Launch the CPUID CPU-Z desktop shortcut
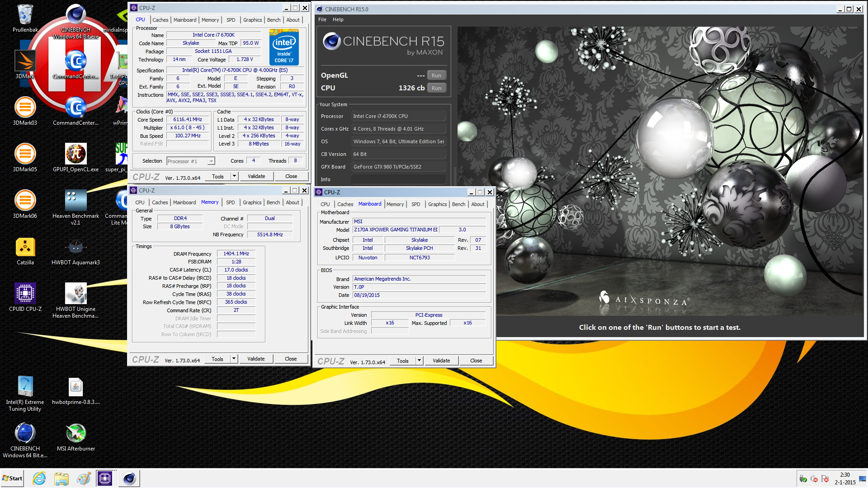Viewport: 868px width, 488px height. pos(25,297)
